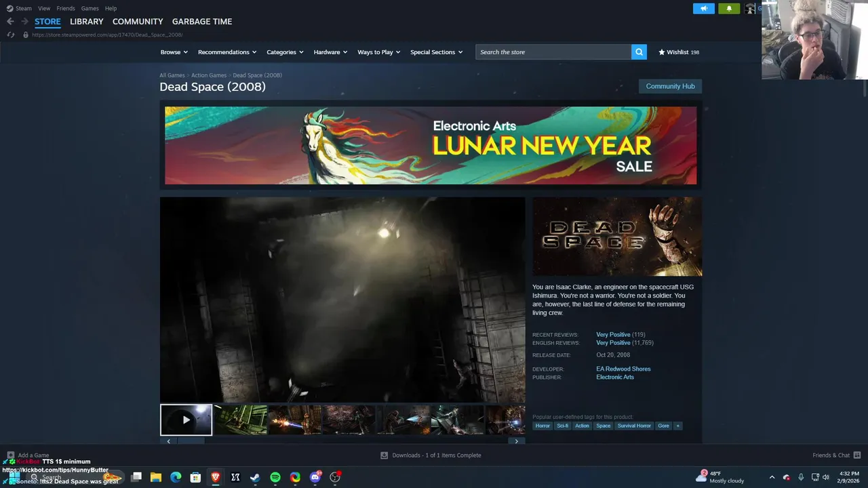Open the Friends menu

66,8
